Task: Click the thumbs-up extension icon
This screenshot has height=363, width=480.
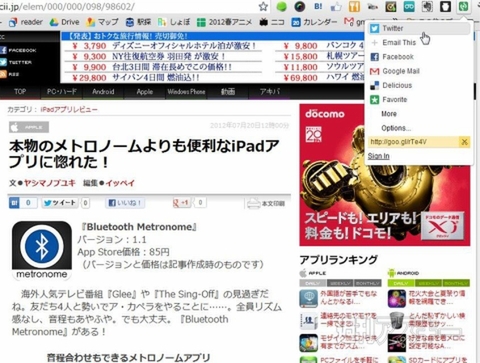Action: [x=336, y=6]
